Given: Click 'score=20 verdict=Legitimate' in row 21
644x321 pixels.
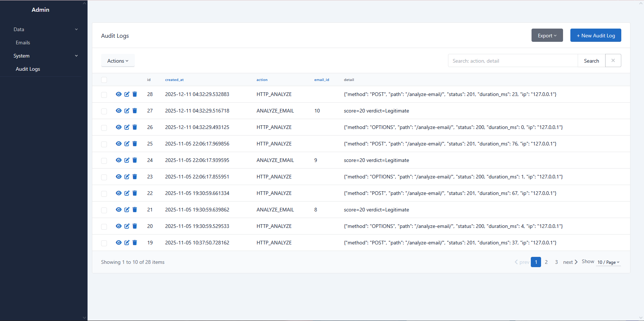Looking at the screenshot, I should [x=377, y=210].
